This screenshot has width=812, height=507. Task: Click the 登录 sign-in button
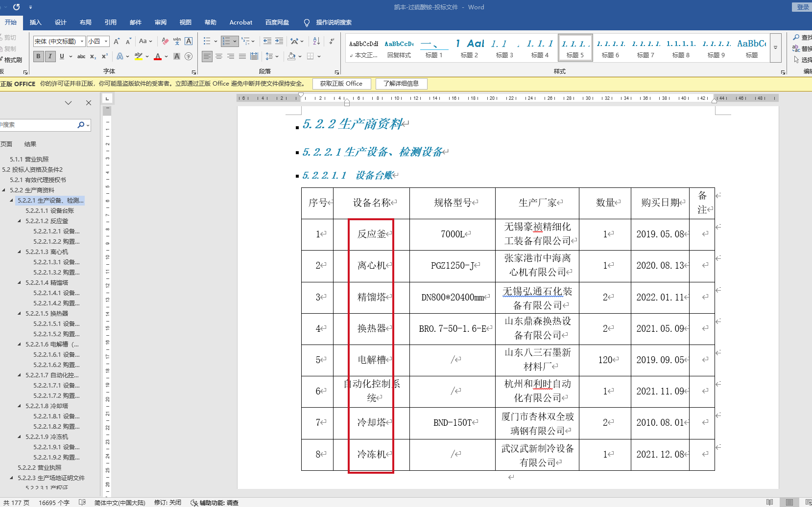(x=802, y=7)
